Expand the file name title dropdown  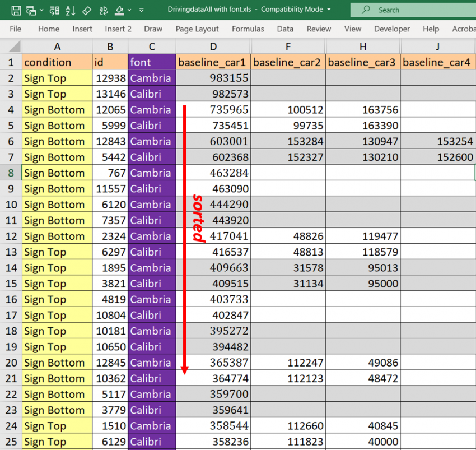[x=329, y=10]
